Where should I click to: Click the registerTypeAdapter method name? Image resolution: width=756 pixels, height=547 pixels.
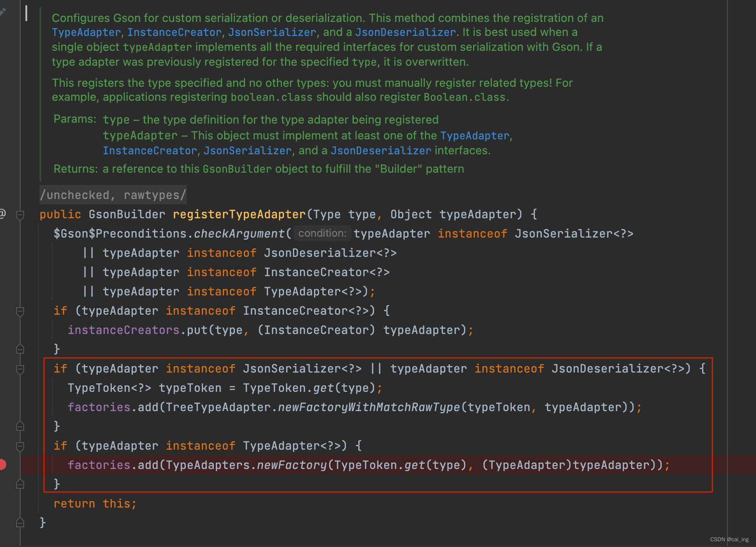point(239,214)
